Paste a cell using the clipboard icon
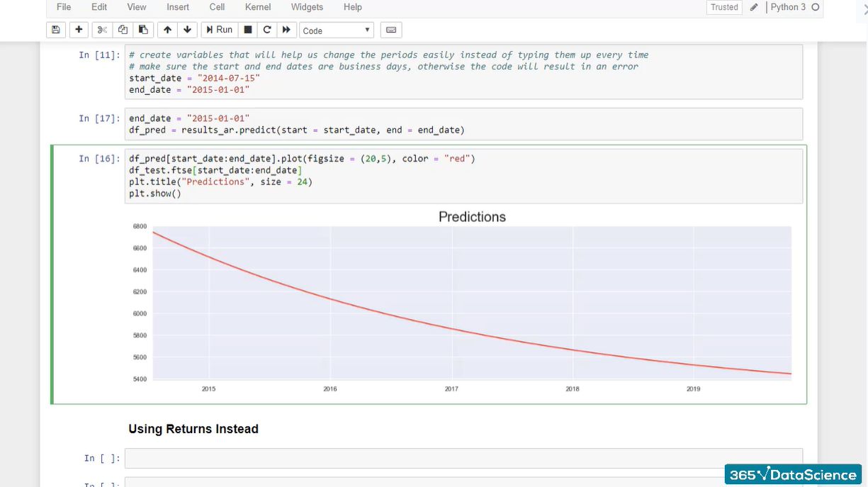 (142, 30)
